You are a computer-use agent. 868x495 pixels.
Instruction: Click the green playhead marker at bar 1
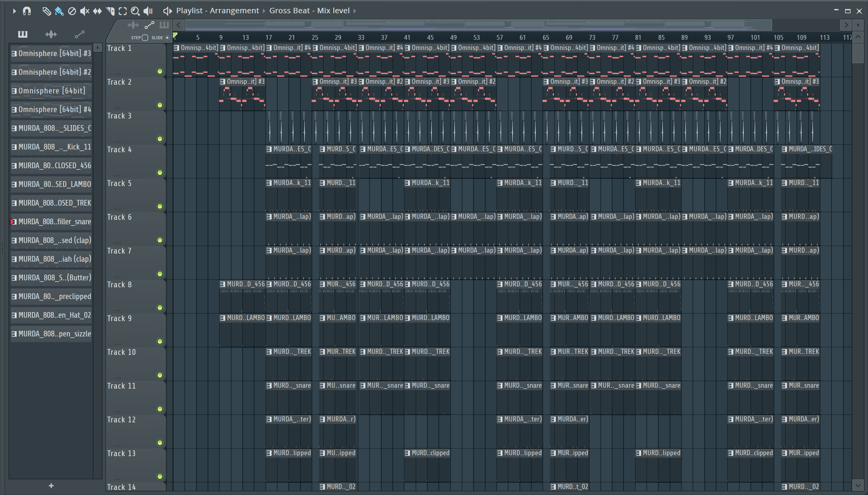coord(175,35)
